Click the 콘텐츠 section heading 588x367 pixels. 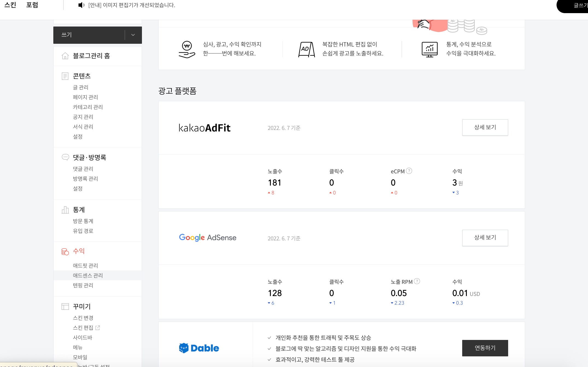point(82,76)
